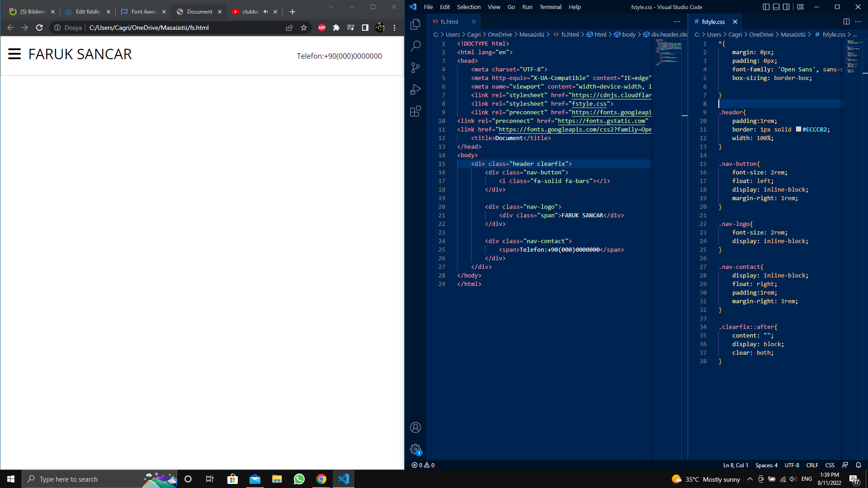Click the Chrome address bar URL
The width and height of the screenshot is (868, 488).
149,28
